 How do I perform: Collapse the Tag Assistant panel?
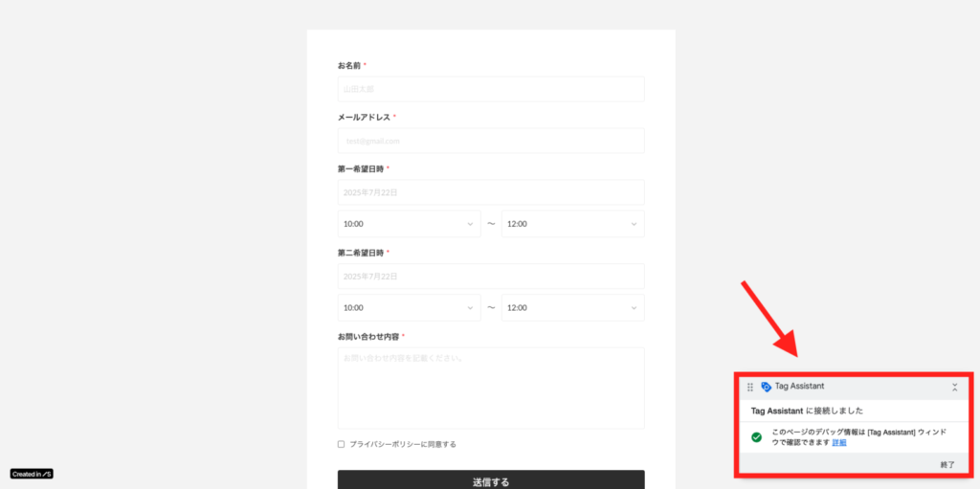point(954,387)
